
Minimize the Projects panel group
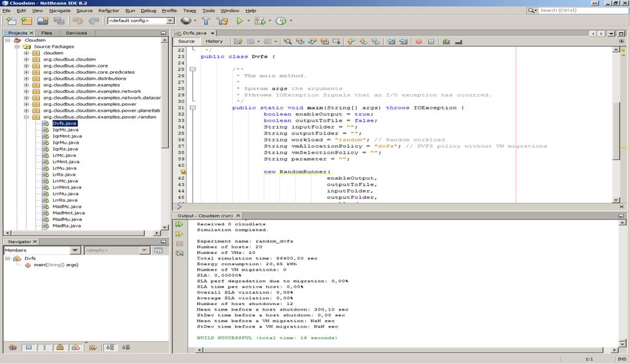tap(163, 33)
